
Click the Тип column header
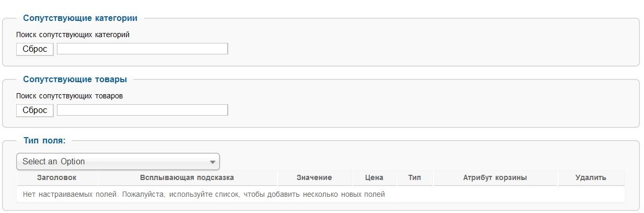(x=415, y=178)
